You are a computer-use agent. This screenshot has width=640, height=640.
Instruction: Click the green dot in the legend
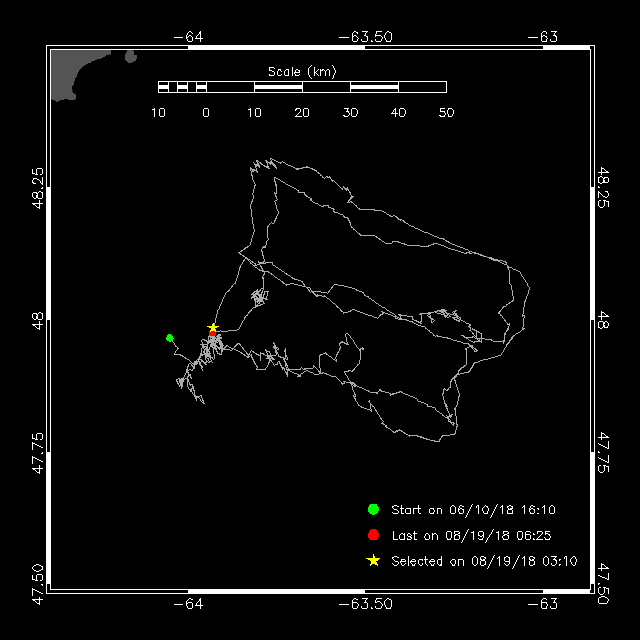click(x=373, y=509)
